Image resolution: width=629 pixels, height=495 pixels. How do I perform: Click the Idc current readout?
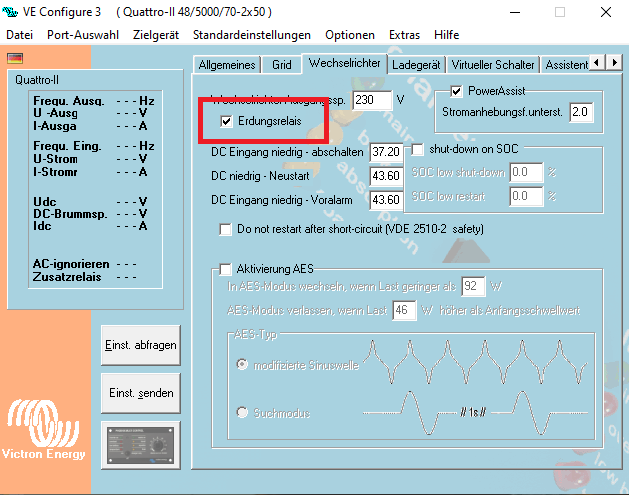click(90, 226)
